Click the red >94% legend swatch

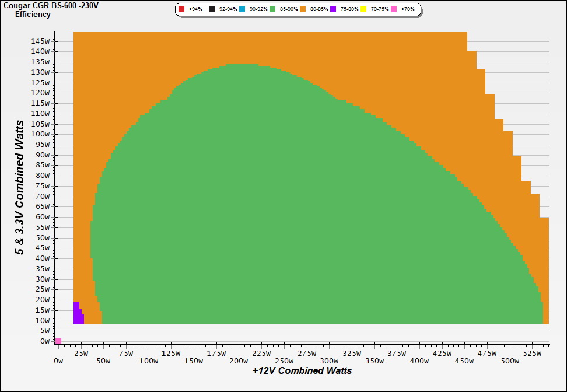181,10
